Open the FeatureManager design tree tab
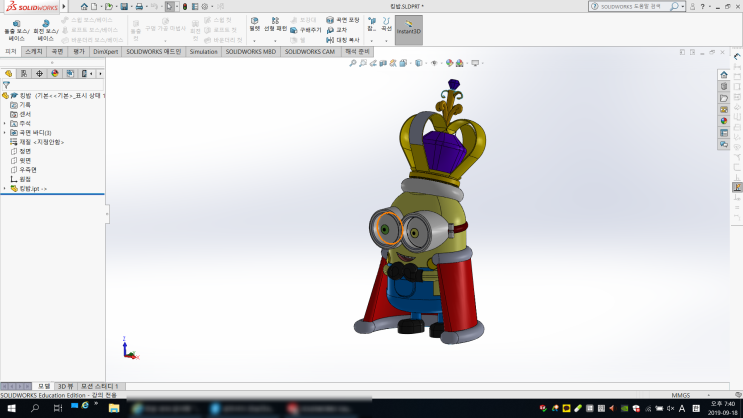Screen dimensions: 743x418 [x=8, y=73]
